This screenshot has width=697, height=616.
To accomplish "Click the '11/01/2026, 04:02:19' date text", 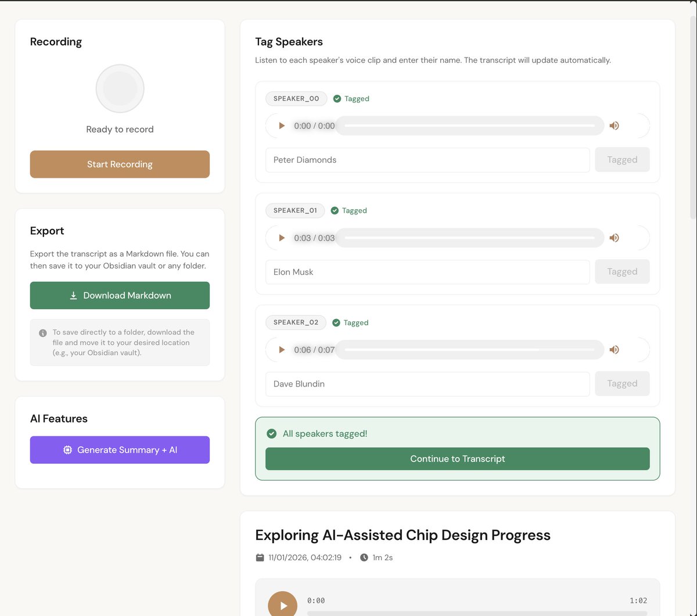I will coord(305,557).
